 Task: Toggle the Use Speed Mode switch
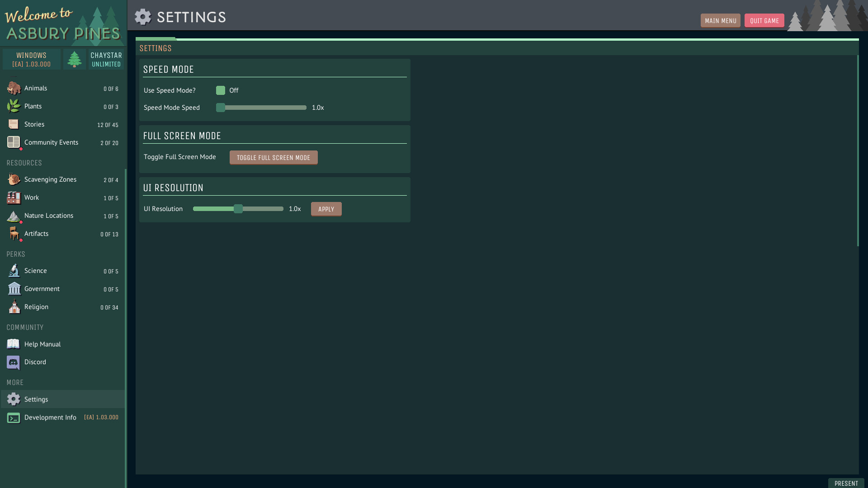tap(221, 90)
